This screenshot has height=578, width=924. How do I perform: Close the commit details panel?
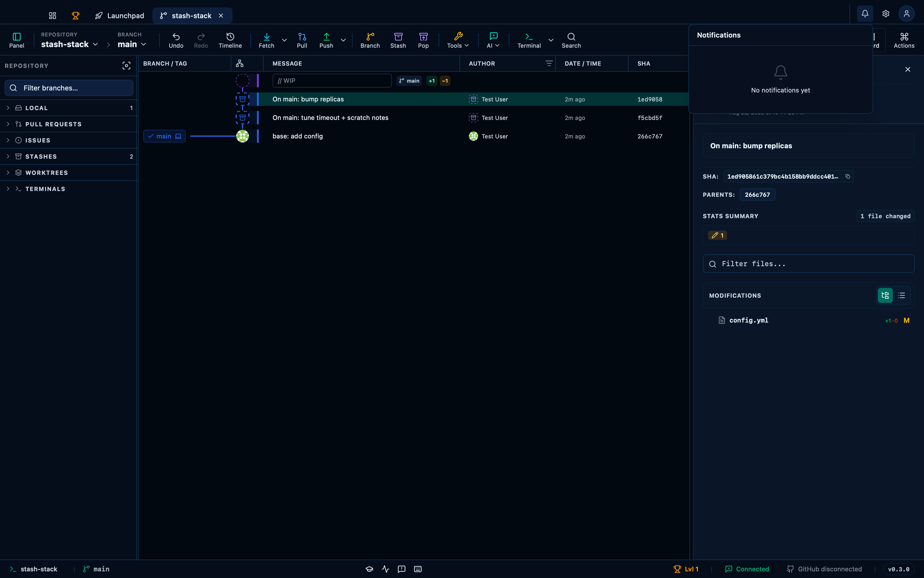(x=908, y=69)
